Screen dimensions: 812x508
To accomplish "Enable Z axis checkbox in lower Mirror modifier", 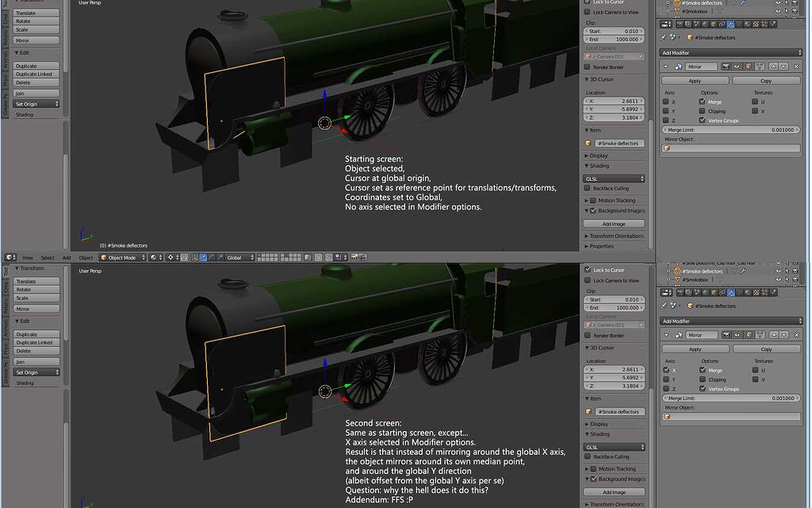I will 666,388.
